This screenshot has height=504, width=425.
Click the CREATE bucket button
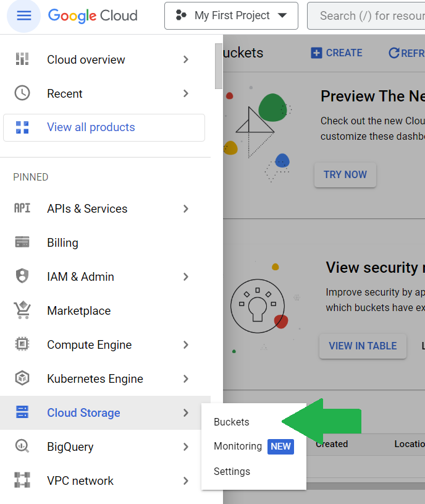[x=337, y=53]
